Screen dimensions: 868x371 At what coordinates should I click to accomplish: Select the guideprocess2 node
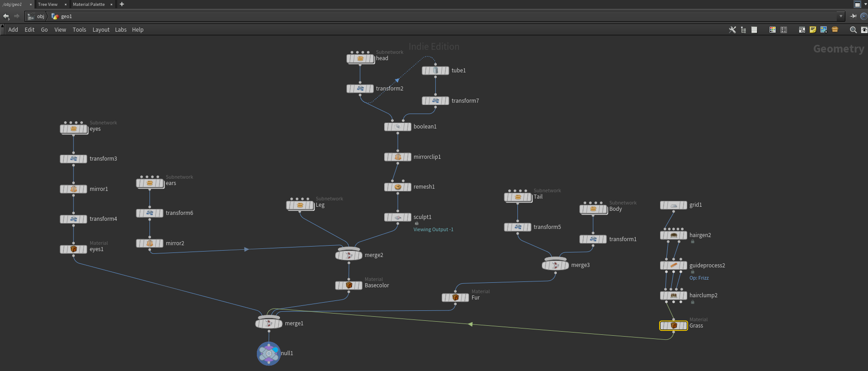(x=674, y=266)
